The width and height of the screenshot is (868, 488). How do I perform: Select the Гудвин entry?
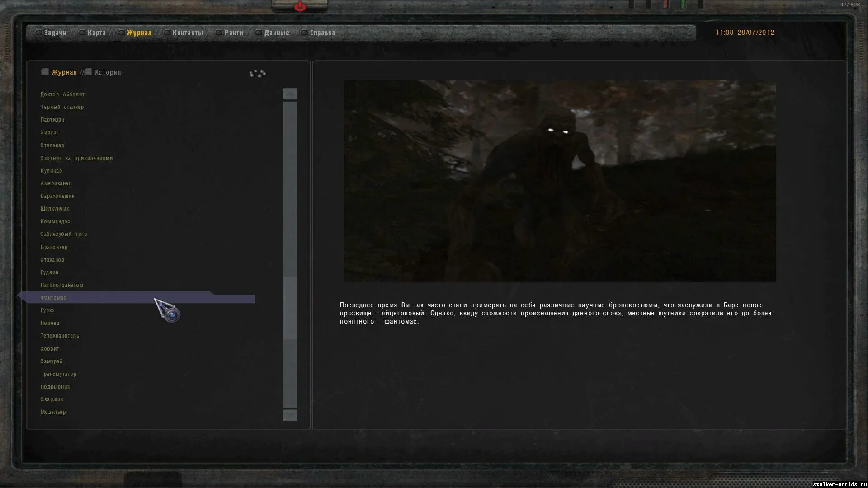coord(49,272)
